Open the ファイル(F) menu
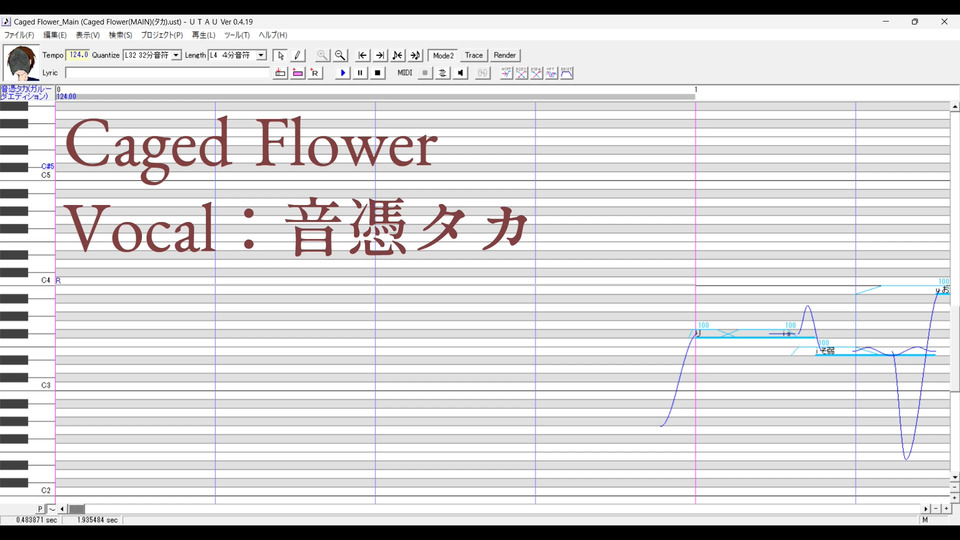Screen dimensions: 960x540 tap(19, 35)
